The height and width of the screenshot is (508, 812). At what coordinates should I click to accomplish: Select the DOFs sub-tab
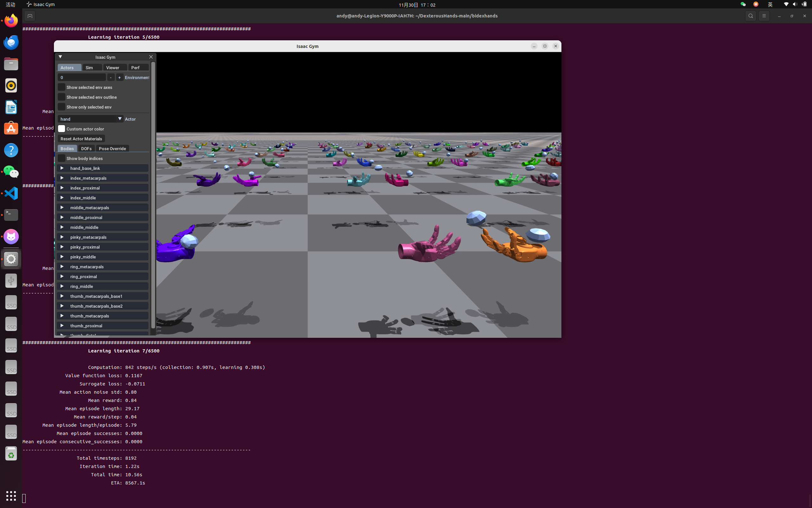86,149
